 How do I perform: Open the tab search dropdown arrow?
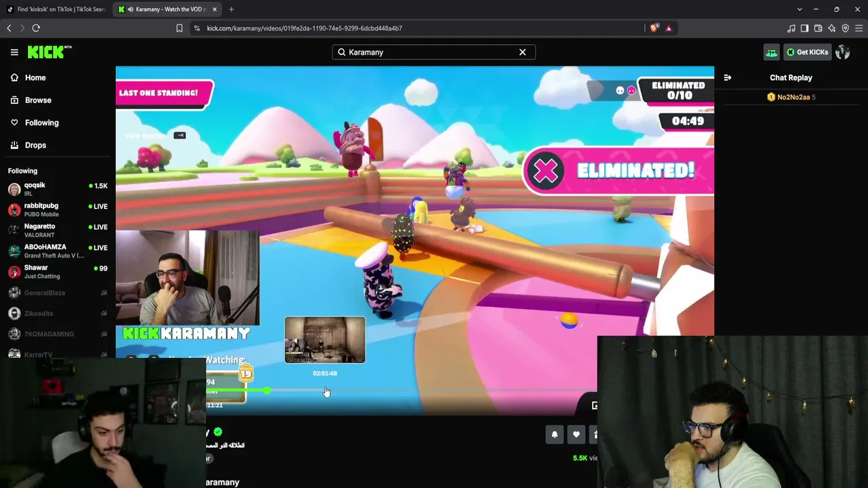(800, 9)
